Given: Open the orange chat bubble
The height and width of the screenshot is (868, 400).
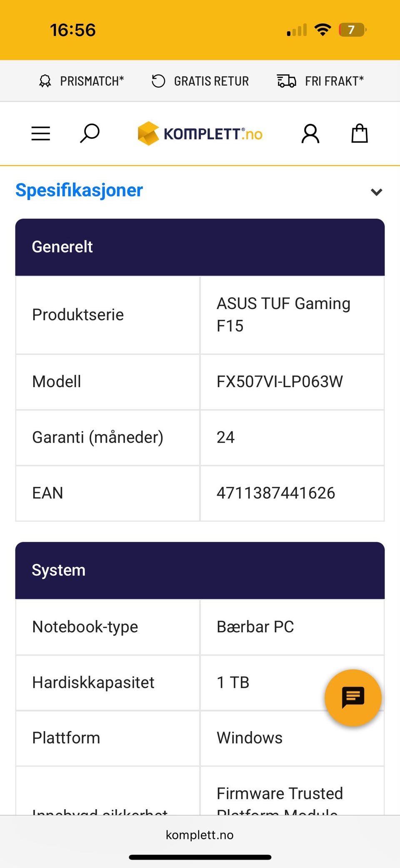Looking at the screenshot, I should coord(353,697).
